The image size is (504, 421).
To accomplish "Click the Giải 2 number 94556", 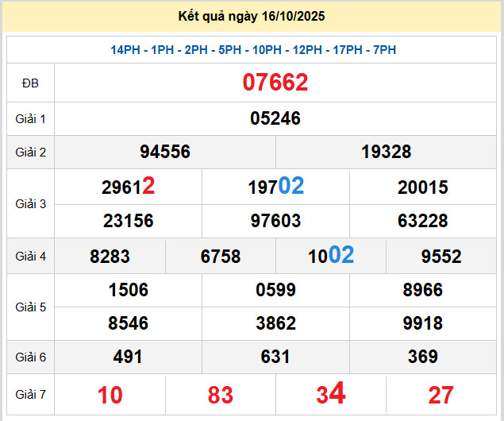I will pos(164,152).
